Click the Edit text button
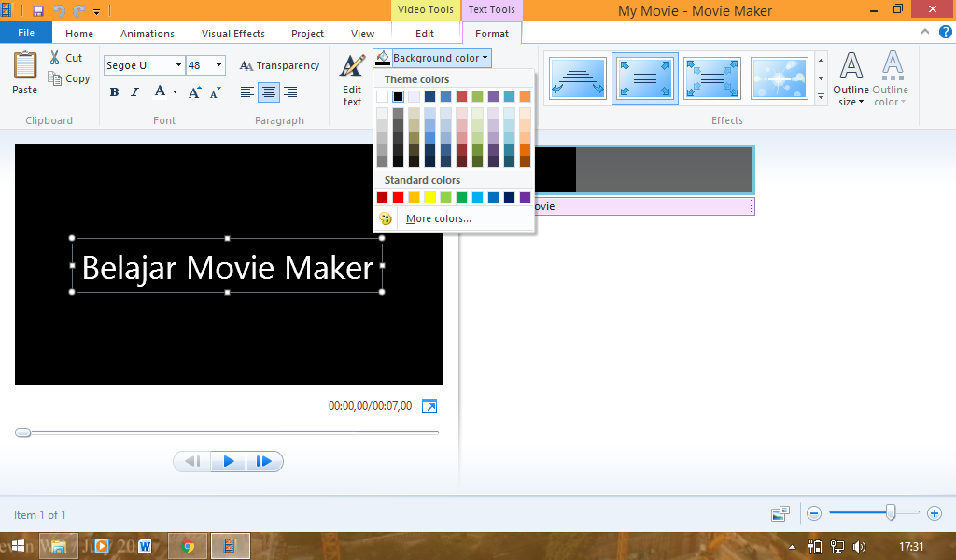956x560 pixels. (x=352, y=80)
